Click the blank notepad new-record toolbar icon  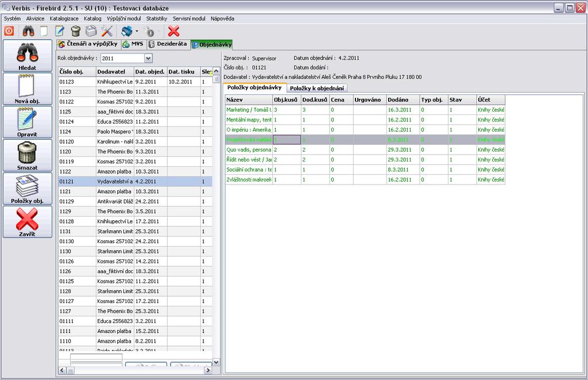44,31
